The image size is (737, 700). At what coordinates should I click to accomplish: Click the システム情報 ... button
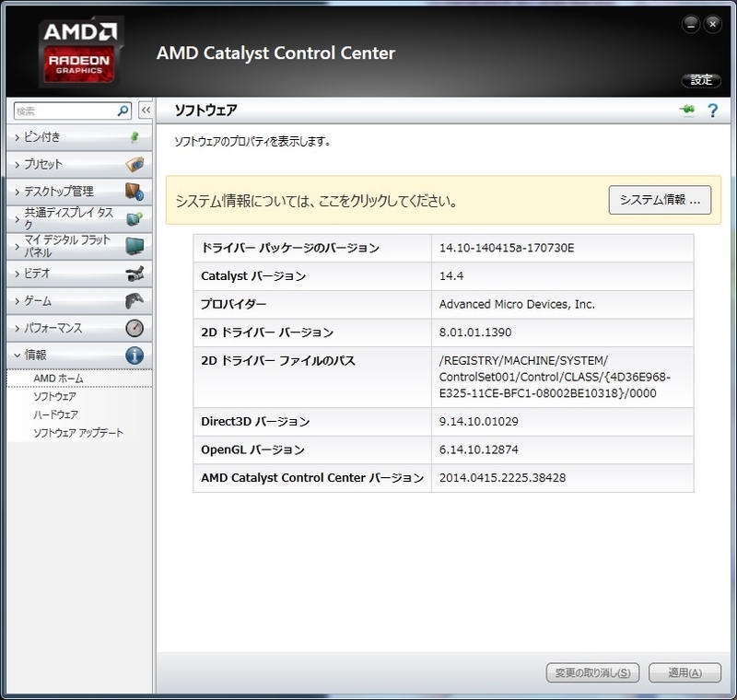660,200
